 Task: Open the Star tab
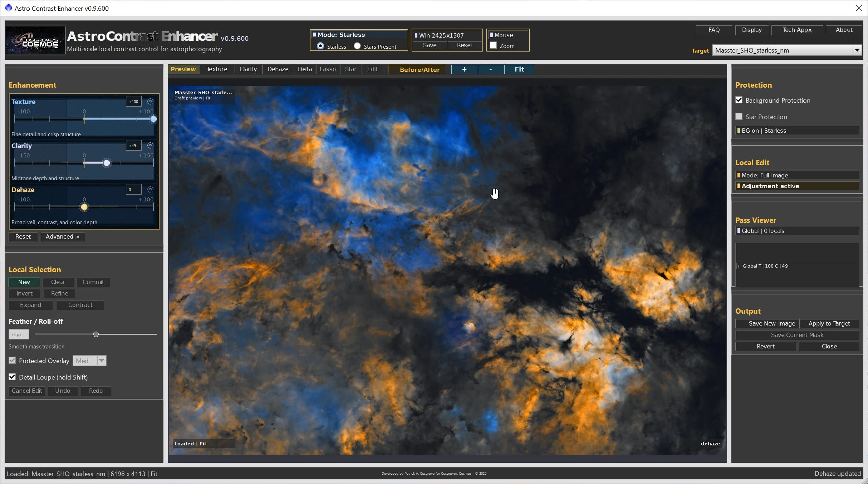350,69
